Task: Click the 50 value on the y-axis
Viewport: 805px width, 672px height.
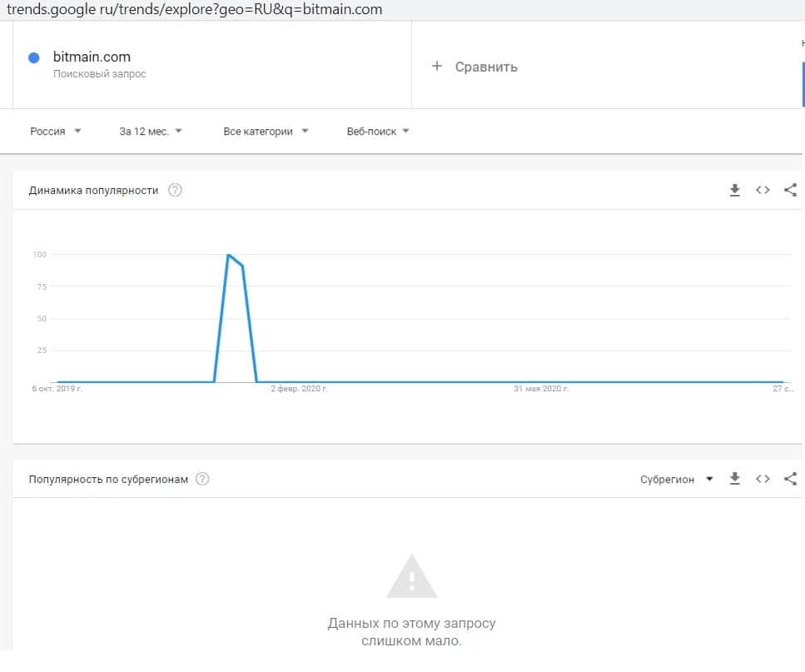Action: click(x=42, y=318)
